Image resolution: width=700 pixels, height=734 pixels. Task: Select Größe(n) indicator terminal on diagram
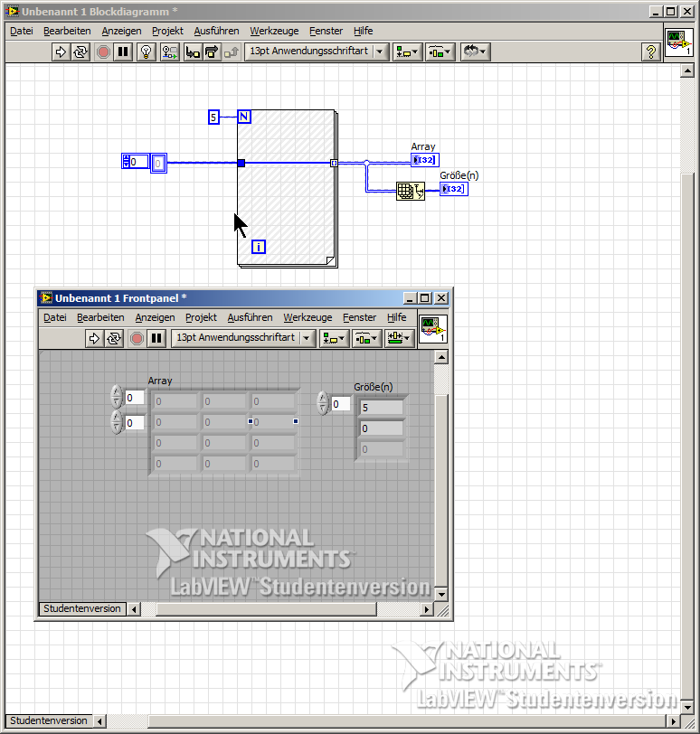pyautogui.click(x=454, y=189)
